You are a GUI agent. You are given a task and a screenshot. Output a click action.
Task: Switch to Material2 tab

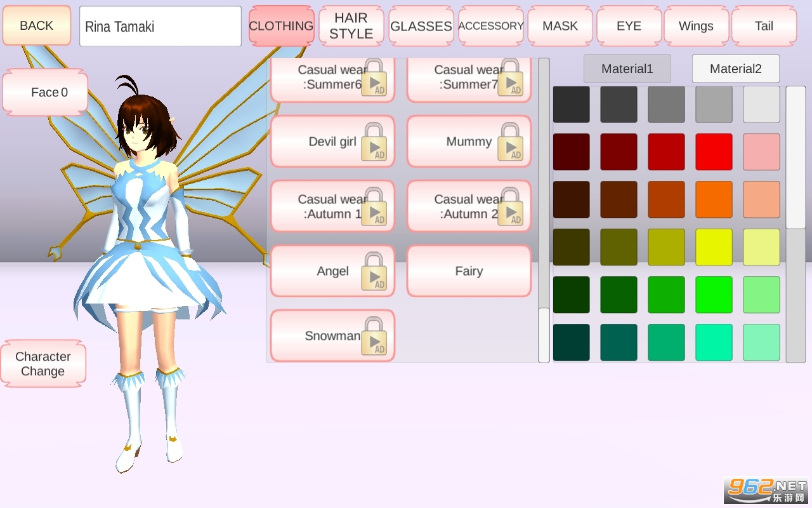735,69
